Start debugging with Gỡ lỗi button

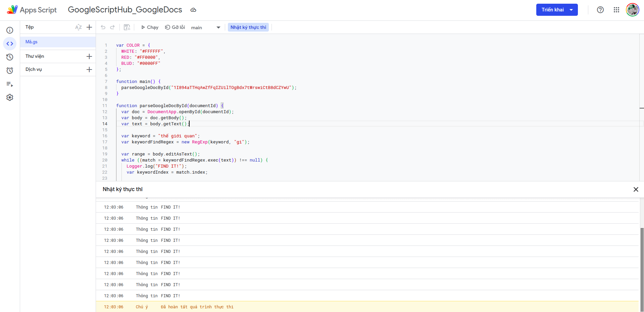tap(175, 27)
